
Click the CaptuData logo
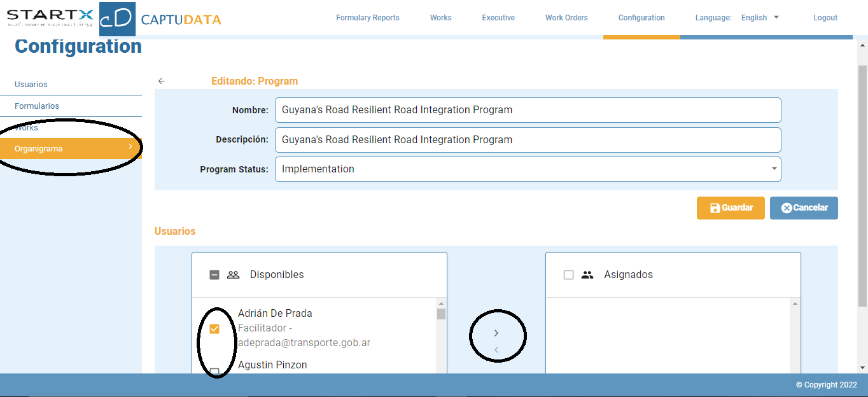(160, 19)
